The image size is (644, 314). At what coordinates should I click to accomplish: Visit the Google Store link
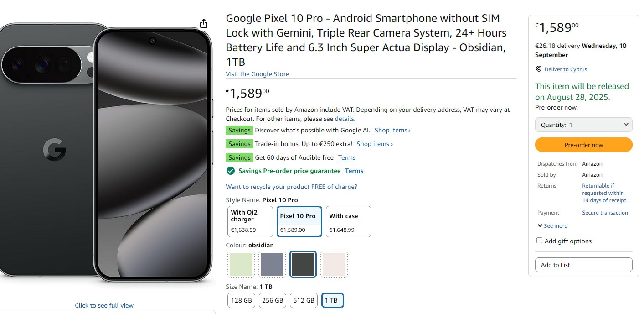tap(257, 74)
